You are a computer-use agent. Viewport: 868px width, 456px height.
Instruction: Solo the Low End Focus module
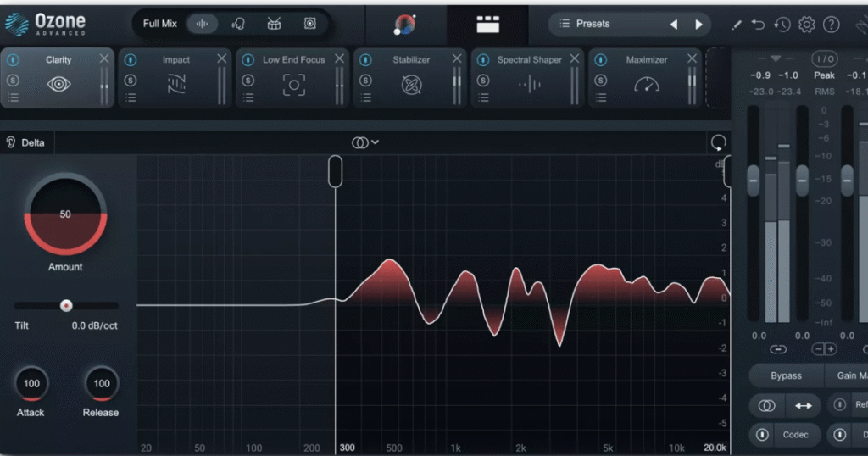tap(248, 81)
